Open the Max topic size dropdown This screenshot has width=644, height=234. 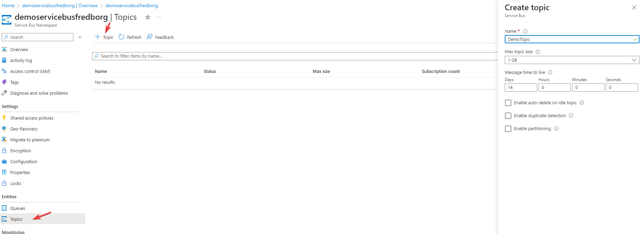[572, 60]
